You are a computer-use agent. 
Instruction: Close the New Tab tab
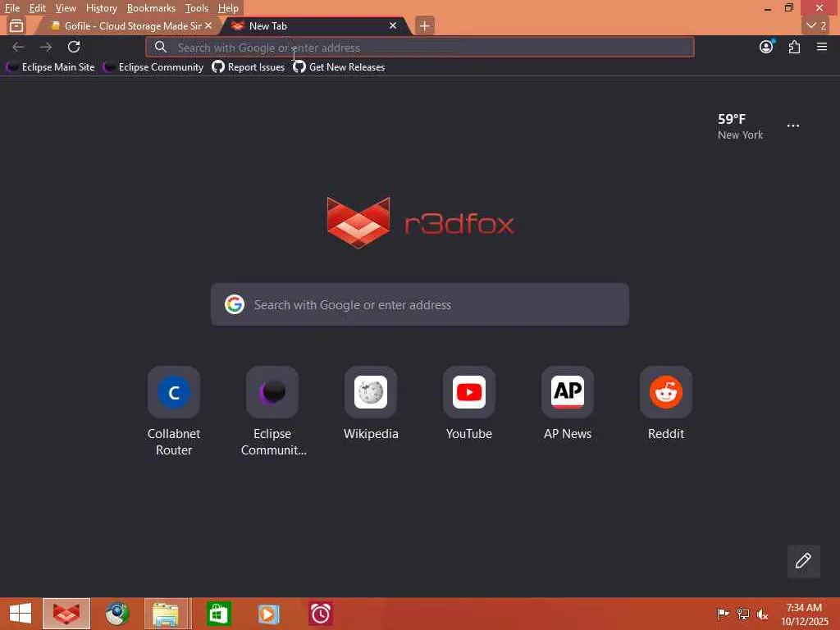pos(393,25)
